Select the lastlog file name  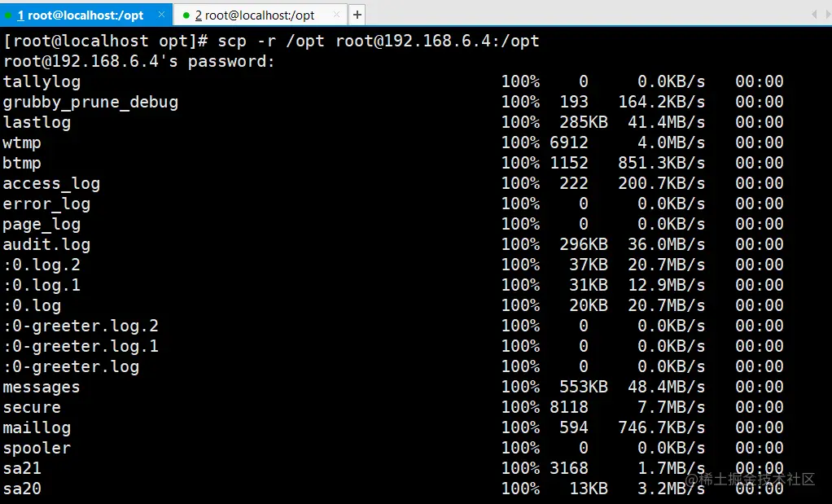(37, 122)
